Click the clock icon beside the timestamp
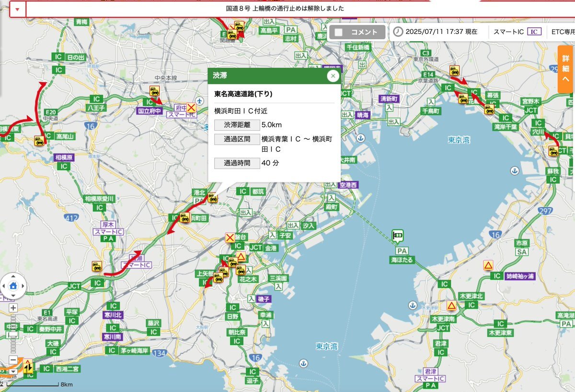This screenshot has width=575, height=392. [398, 32]
